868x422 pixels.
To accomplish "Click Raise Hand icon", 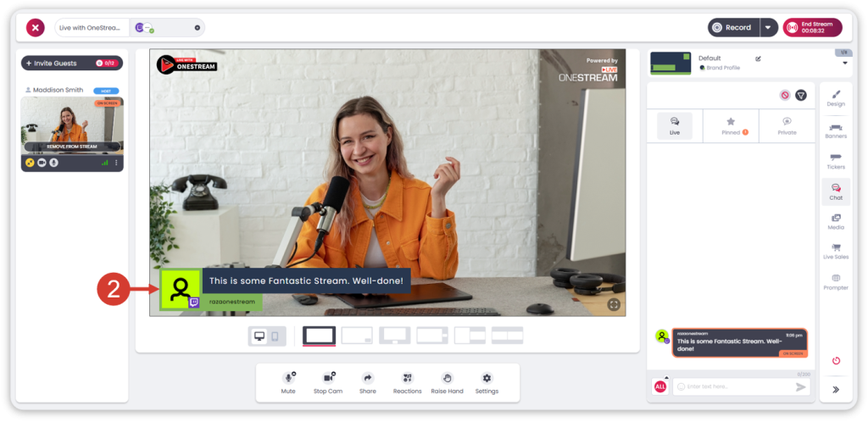I will pyautogui.click(x=448, y=378).
